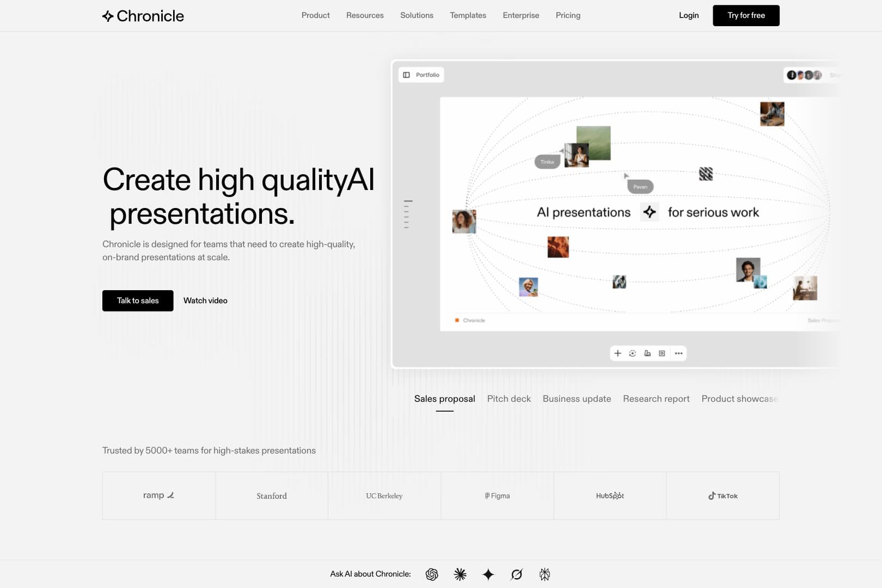This screenshot has height=588, width=882.
Task: Switch to the Product showcase tab
Action: pos(739,399)
